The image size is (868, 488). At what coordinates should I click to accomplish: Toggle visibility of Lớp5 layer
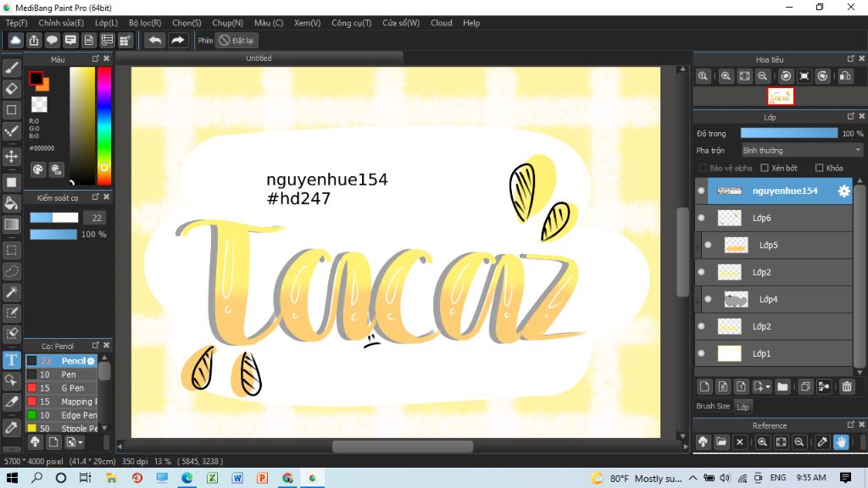click(708, 245)
